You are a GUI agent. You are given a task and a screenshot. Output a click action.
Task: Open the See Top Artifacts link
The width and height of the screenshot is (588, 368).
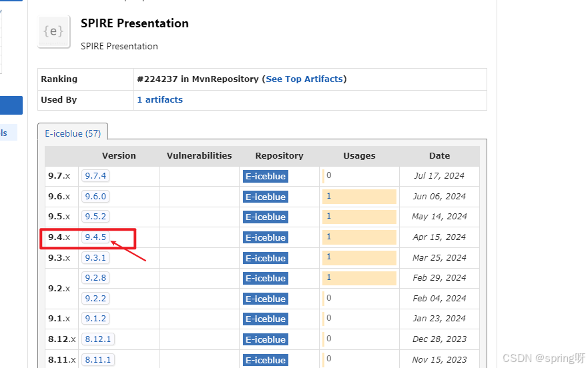click(x=304, y=79)
